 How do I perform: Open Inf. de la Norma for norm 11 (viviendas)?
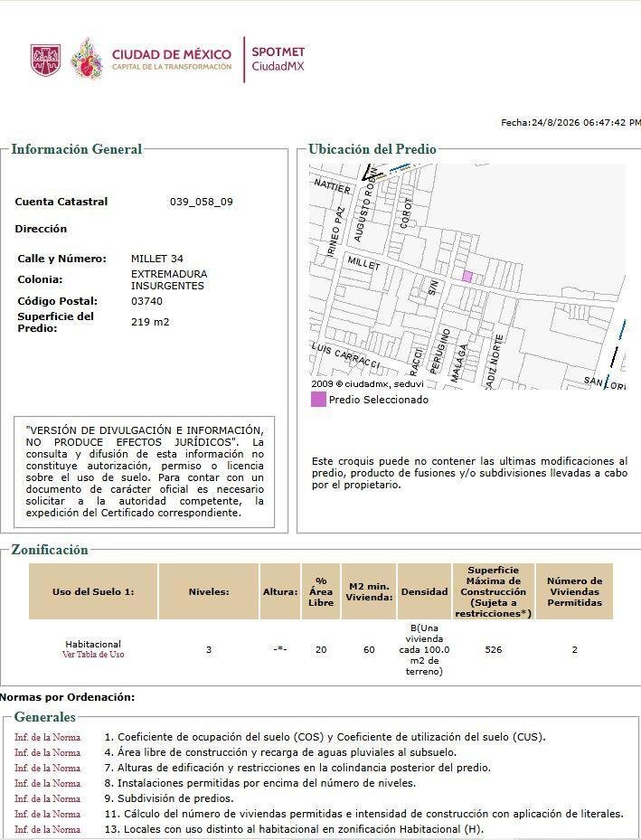[x=48, y=814]
